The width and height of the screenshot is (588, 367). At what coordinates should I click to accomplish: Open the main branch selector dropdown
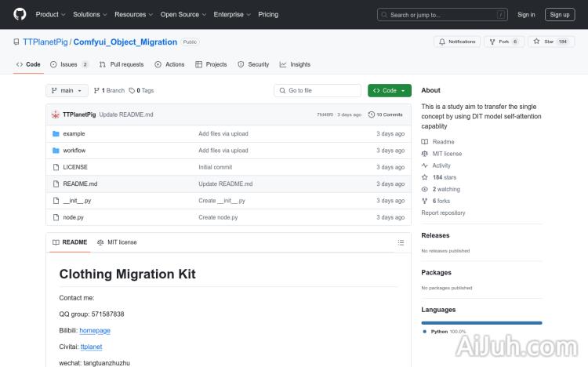[x=67, y=90]
